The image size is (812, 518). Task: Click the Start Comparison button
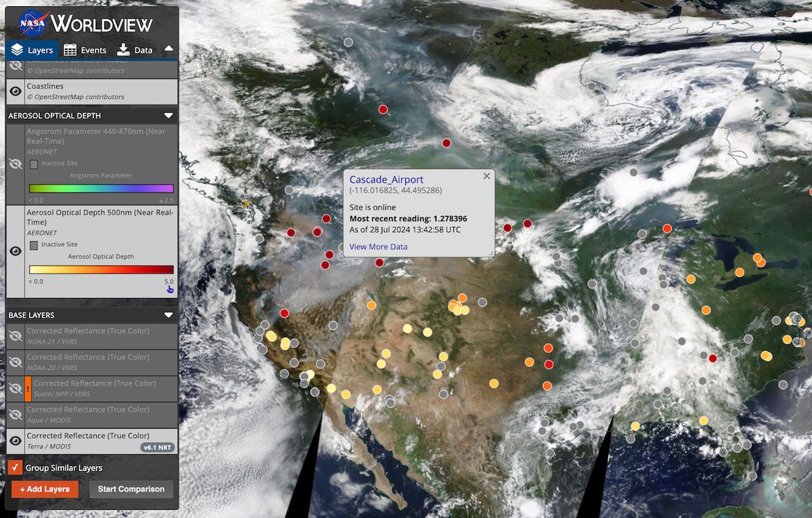(x=131, y=489)
